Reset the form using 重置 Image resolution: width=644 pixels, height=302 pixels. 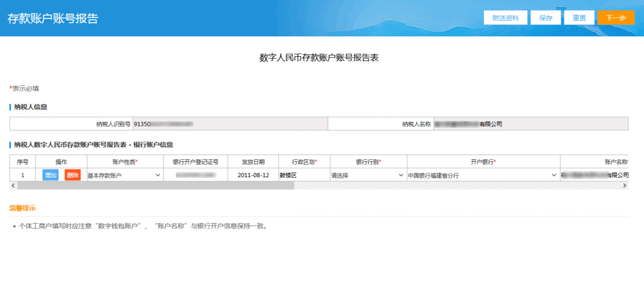(579, 18)
